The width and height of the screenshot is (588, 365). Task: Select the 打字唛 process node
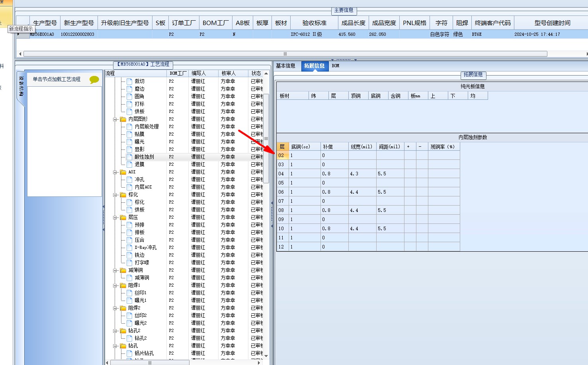pyautogui.click(x=142, y=262)
